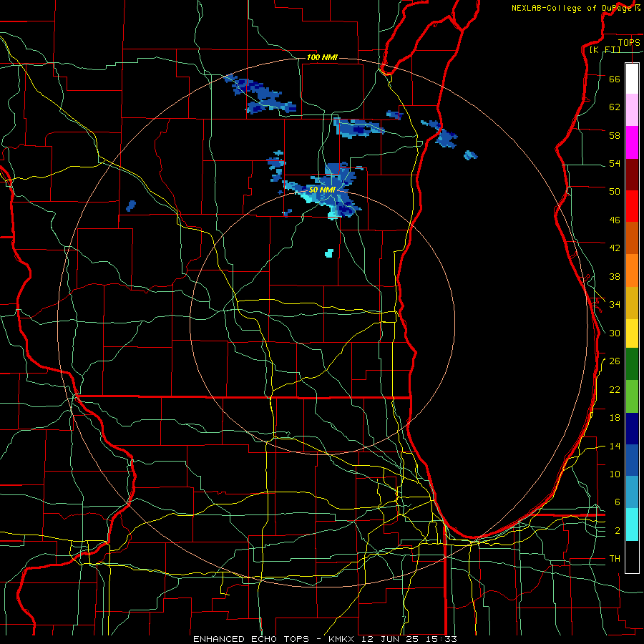Select the '46' legend value
The height and width of the screenshot is (644, 644).
[x=615, y=220]
